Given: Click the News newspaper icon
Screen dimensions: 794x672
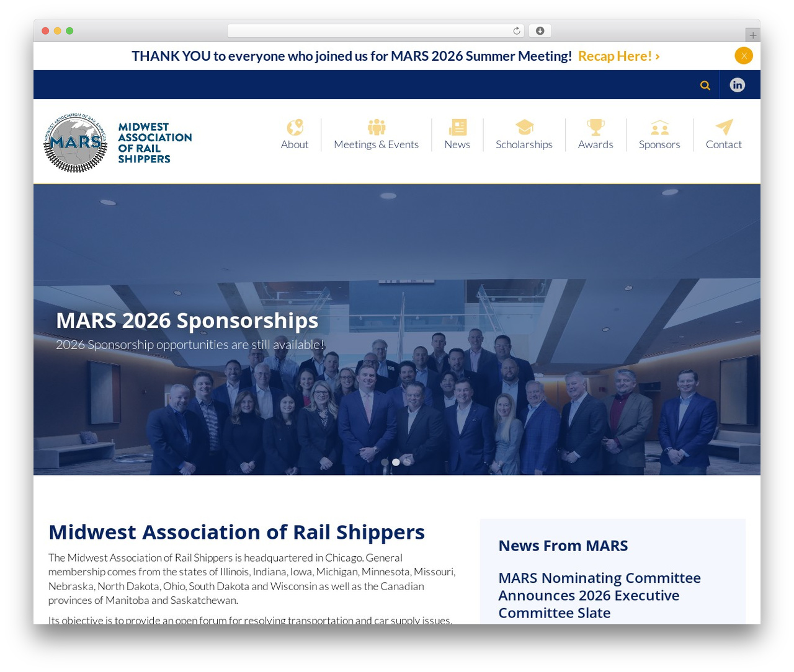Looking at the screenshot, I should coord(457,127).
